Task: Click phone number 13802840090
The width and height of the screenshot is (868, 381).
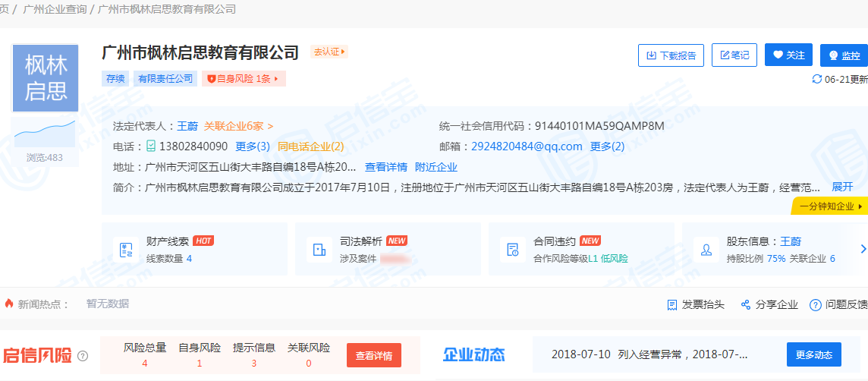Action: (x=193, y=146)
